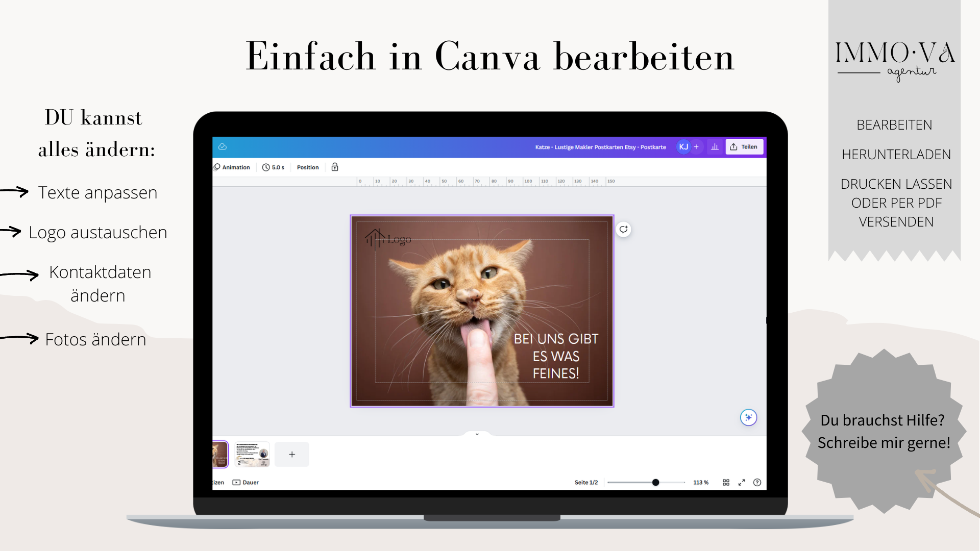Open the help question mark icon

tap(757, 483)
